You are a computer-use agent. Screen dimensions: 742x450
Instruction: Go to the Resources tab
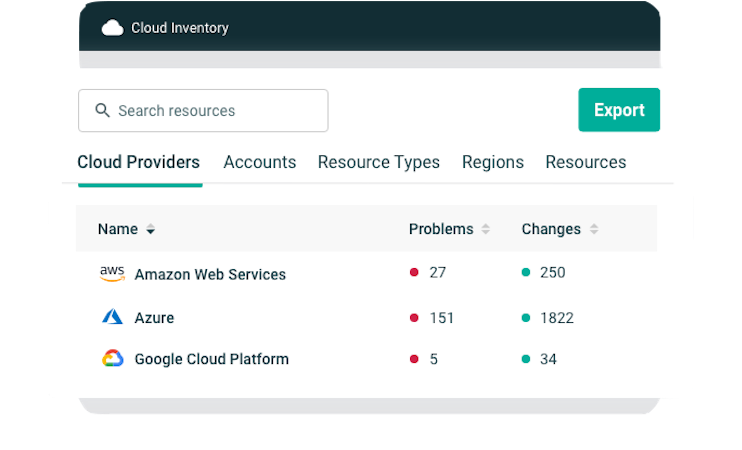coord(586,162)
